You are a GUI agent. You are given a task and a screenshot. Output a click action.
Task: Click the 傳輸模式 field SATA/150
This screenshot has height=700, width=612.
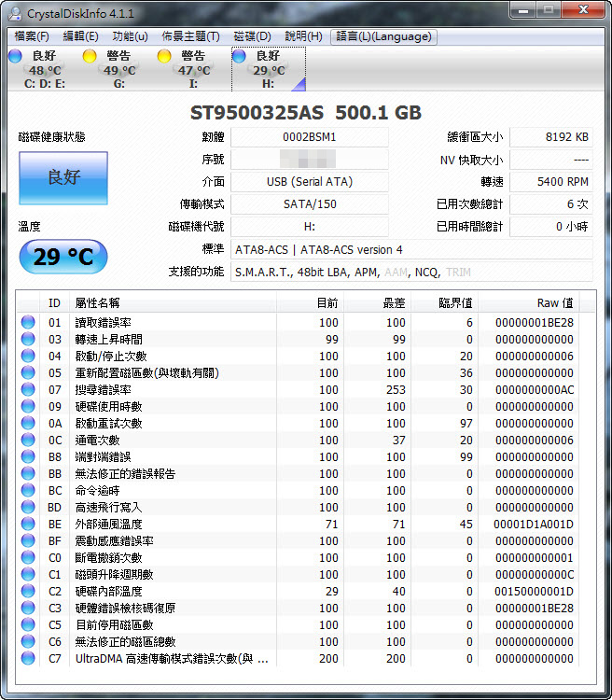(x=310, y=204)
